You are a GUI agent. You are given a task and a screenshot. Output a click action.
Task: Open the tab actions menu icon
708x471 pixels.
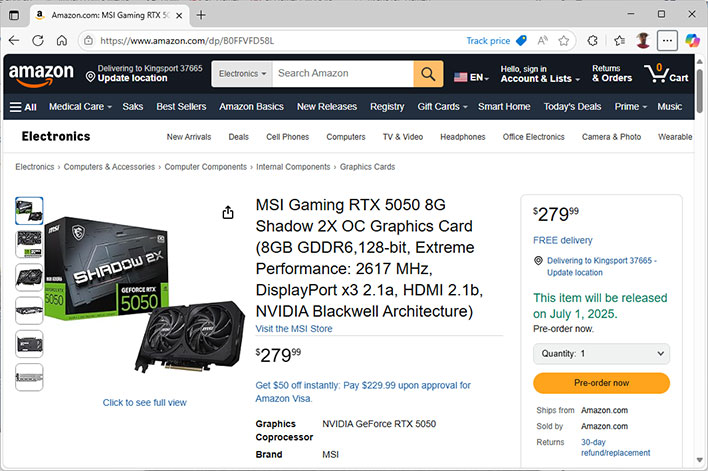[14, 15]
